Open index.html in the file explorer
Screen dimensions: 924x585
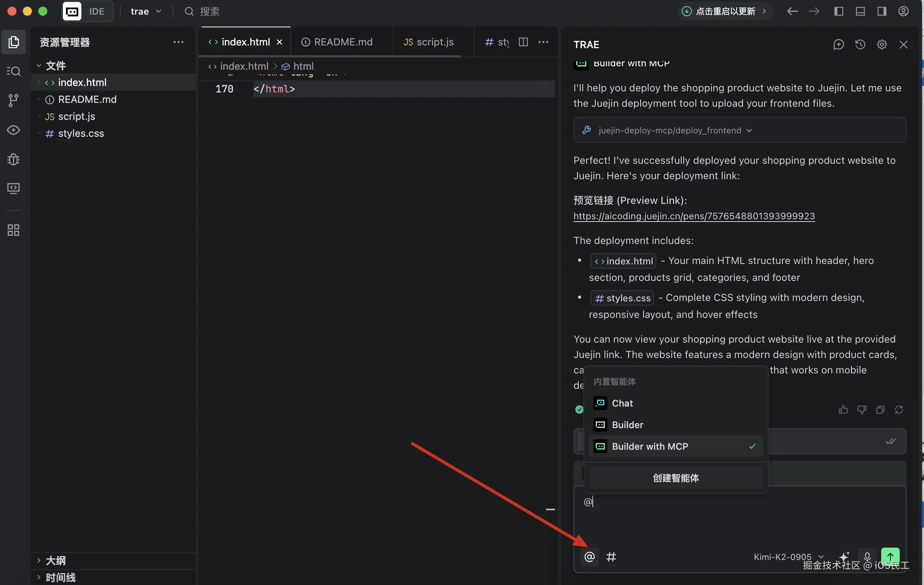[x=113, y=82]
